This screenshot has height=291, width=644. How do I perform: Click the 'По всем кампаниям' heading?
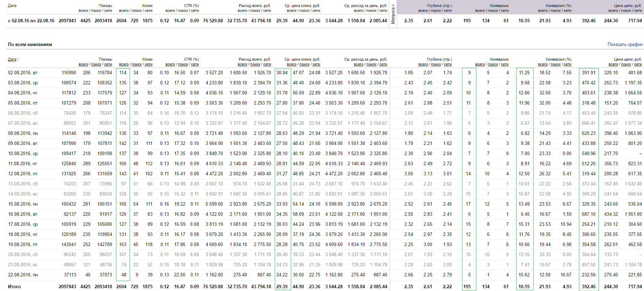(x=30, y=45)
